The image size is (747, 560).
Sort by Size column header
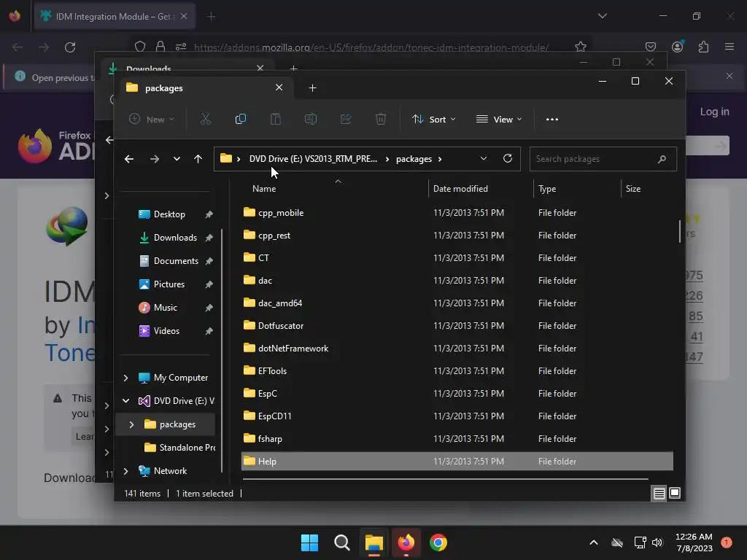coord(632,189)
